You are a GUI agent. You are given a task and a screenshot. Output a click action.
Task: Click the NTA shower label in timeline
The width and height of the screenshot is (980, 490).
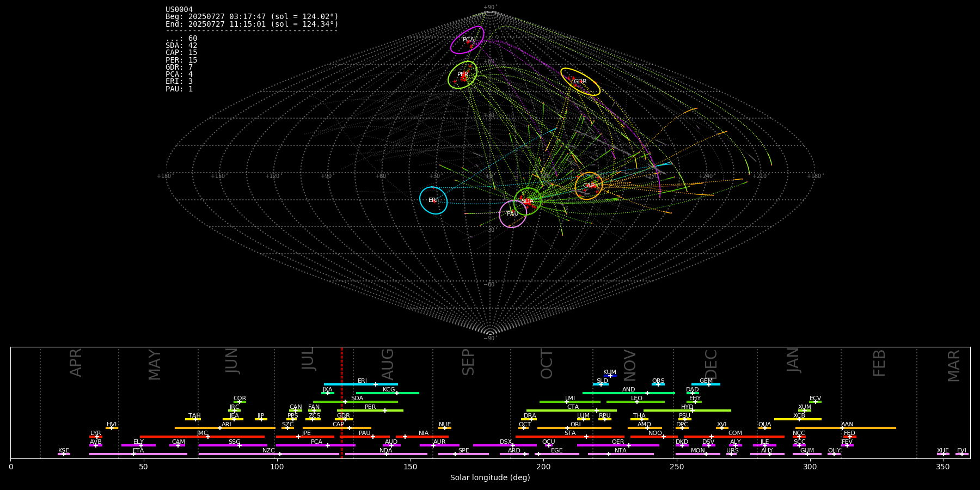point(620,451)
